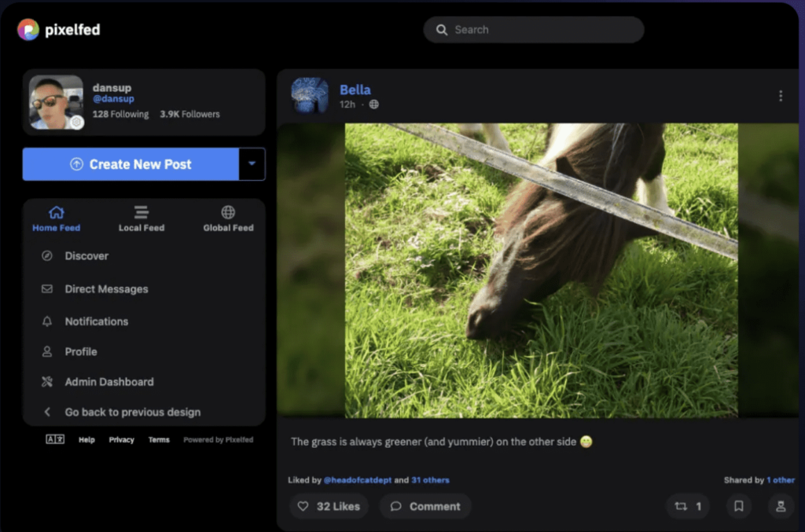The width and height of the screenshot is (805, 532).
Task: Open Bella's avatar thumbnail
Action: (x=310, y=95)
